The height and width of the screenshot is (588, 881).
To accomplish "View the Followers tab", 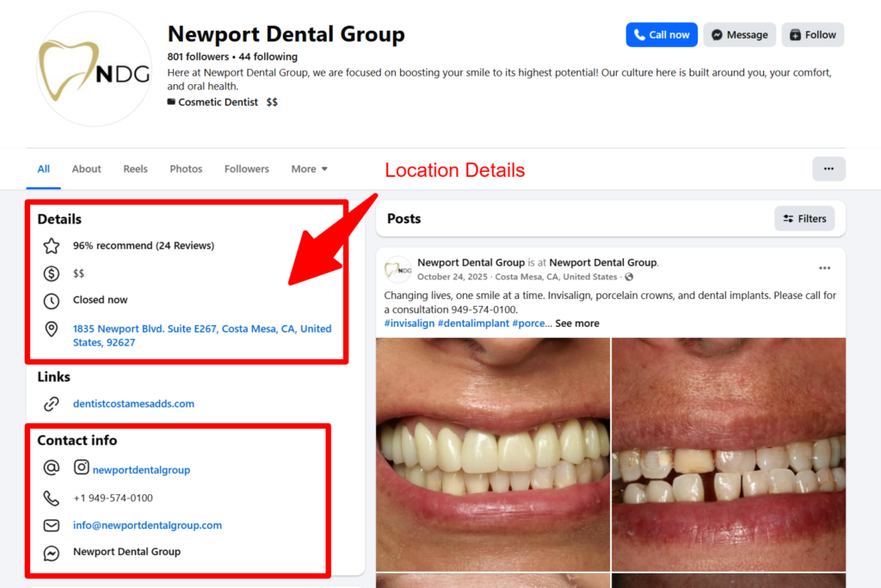I will point(247,169).
